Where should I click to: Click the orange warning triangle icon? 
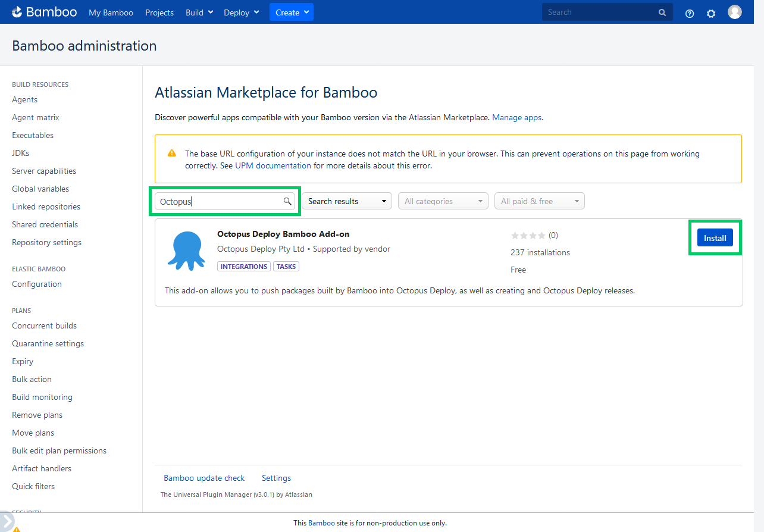click(x=172, y=154)
